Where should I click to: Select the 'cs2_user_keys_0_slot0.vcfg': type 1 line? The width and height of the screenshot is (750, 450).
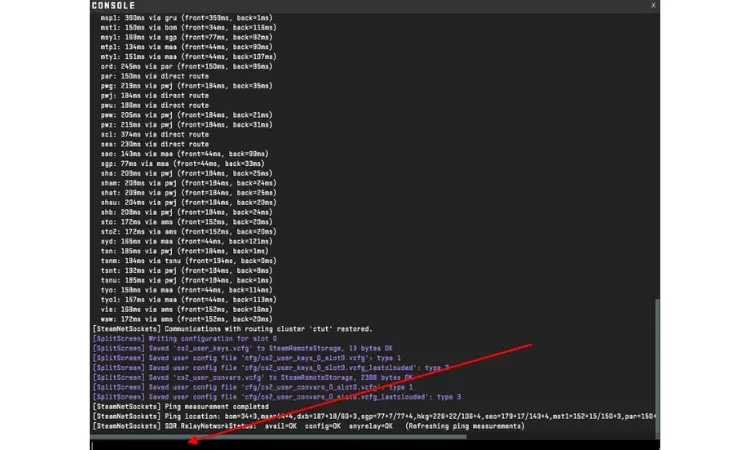pos(247,358)
